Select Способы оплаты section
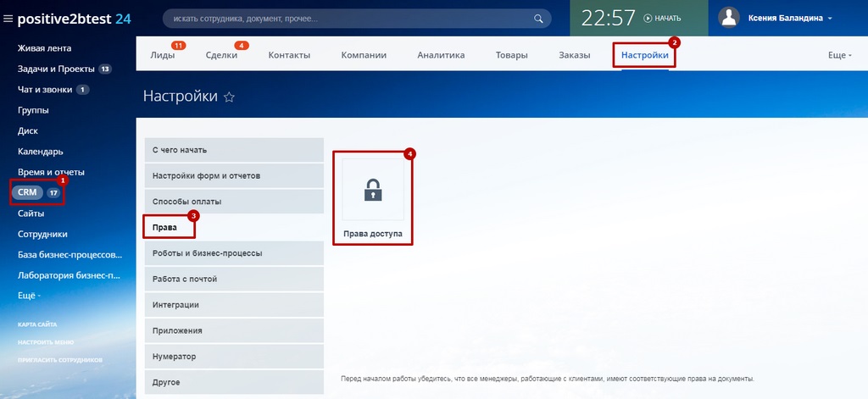 point(234,202)
